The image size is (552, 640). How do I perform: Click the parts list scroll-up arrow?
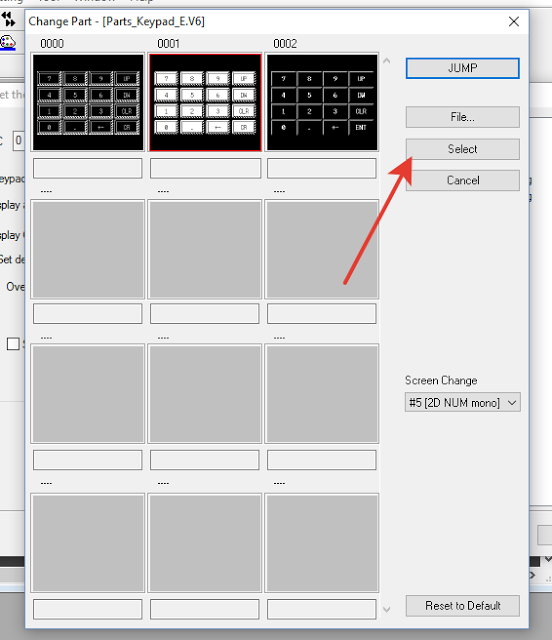coord(387,61)
